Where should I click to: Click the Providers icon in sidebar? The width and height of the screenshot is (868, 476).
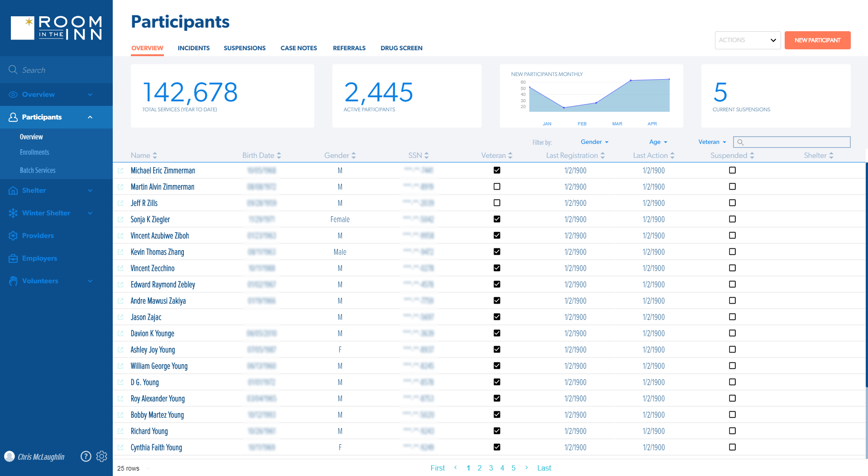(x=13, y=236)
